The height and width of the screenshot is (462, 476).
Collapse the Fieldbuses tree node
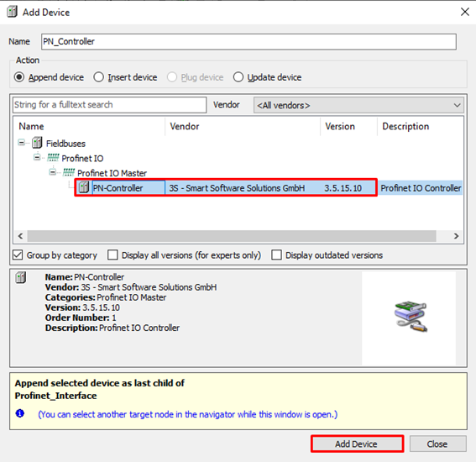(x=21, y=142)
